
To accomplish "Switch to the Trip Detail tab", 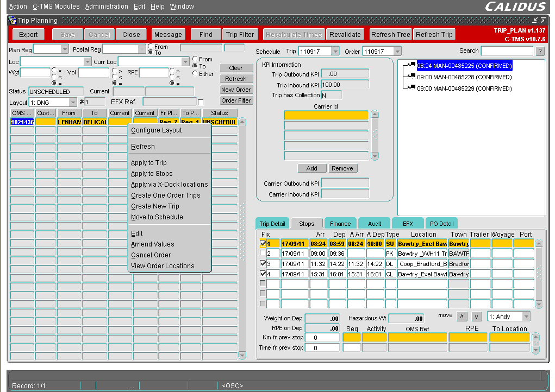I will click(272, 223).
